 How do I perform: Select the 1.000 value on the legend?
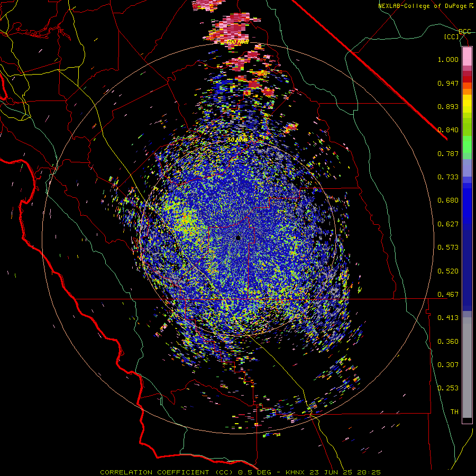point(448,59)
